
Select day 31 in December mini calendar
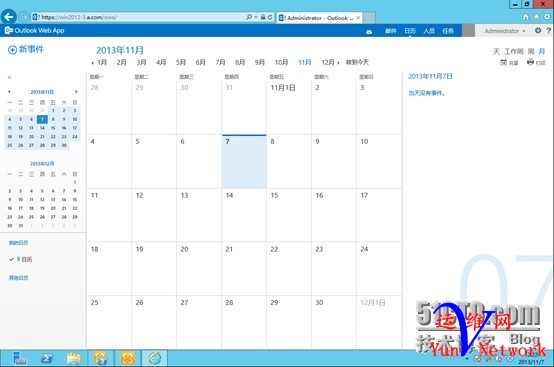tap(20, 225)
